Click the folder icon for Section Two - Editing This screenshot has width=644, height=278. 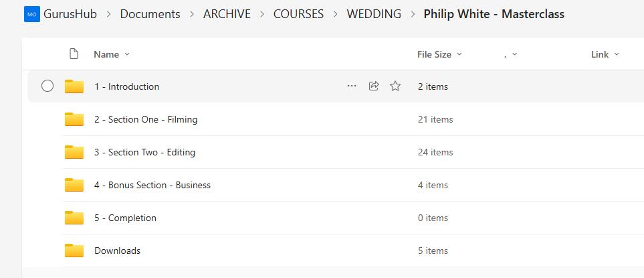[74, 152]
